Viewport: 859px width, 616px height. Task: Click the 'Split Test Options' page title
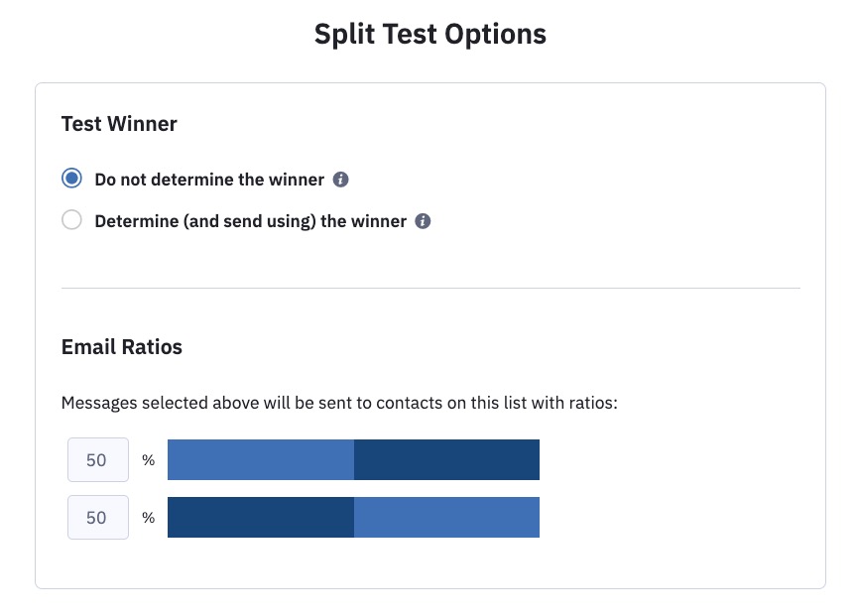pos(429,34)
